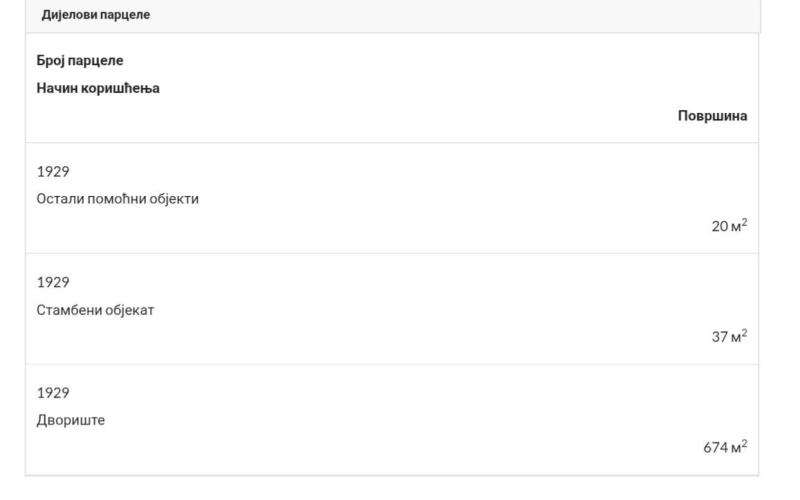The height and width of the screenshot is (500, 800).
Task: Select parcel number 1929 in first row
Action: [53, 171]
